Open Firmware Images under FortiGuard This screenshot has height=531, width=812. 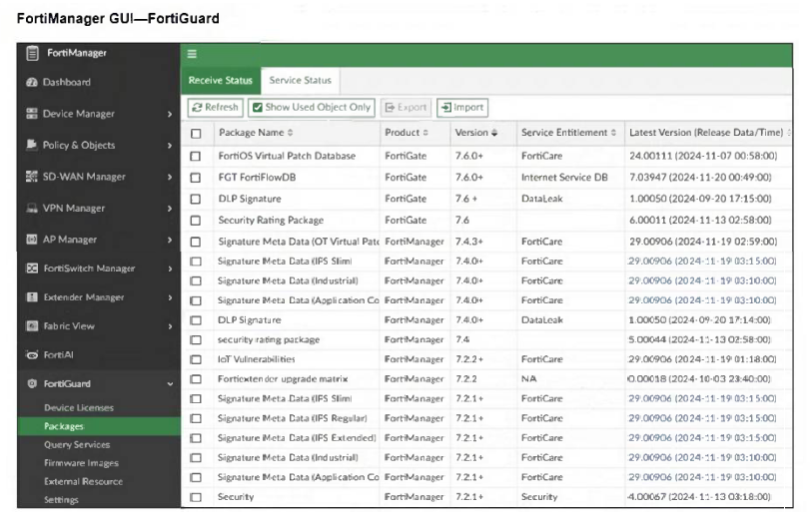(x=80, y=463)
